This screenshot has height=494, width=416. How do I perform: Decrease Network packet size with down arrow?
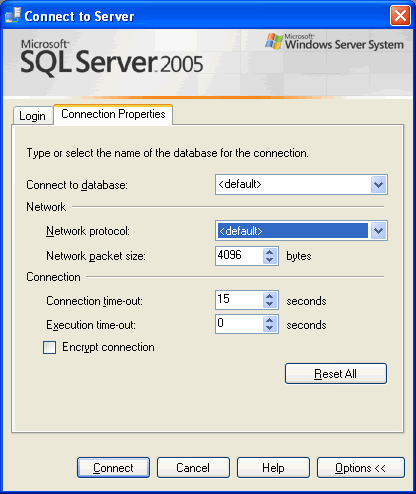pyautogui.click(x=270, y=260)
